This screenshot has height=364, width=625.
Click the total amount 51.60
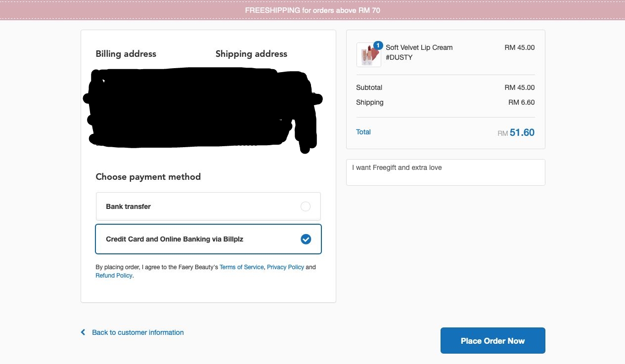[x=522, y=132]
